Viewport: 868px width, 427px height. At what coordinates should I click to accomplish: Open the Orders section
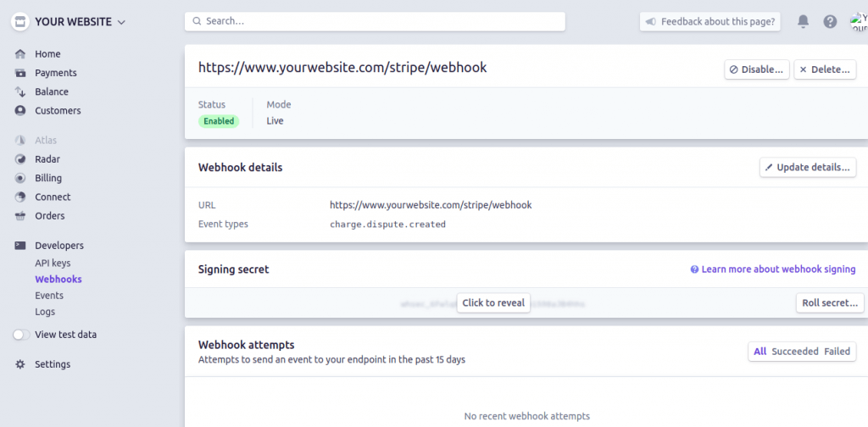tap(50, 216)
